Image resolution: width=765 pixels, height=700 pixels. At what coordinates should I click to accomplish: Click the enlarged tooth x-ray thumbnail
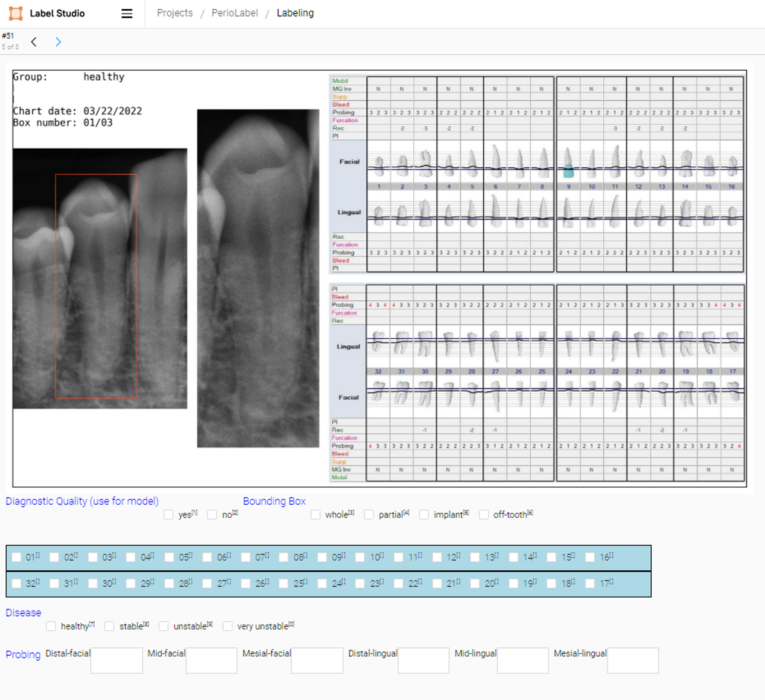pyautogui.click(x=258, y=279)
